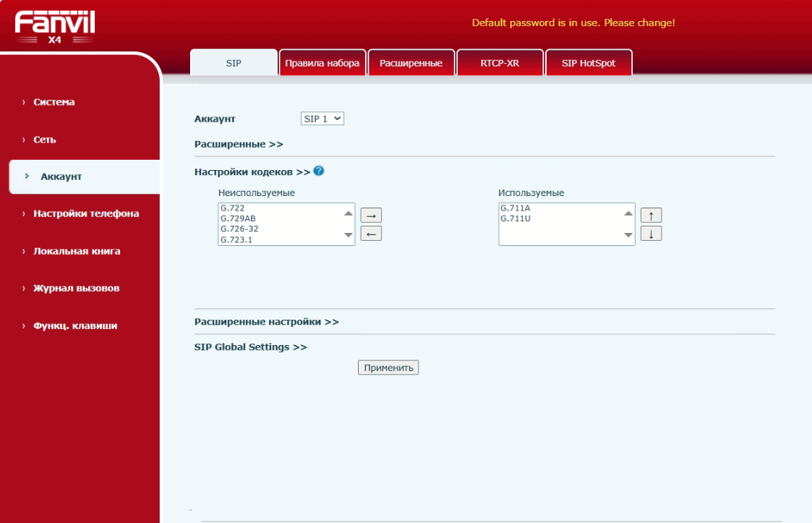This screenshot has width=812, height=523.
Task: Open the SIP account dropdown
Action: coord(322,119)
